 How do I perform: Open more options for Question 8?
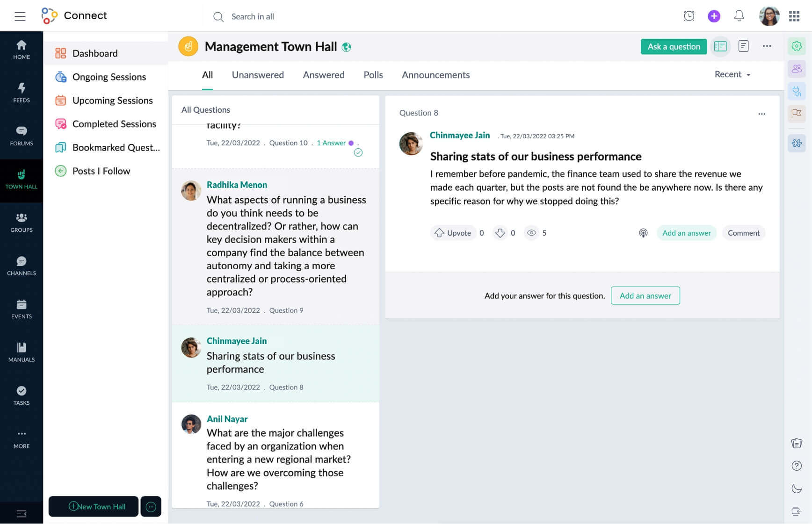tap(762, 114)
